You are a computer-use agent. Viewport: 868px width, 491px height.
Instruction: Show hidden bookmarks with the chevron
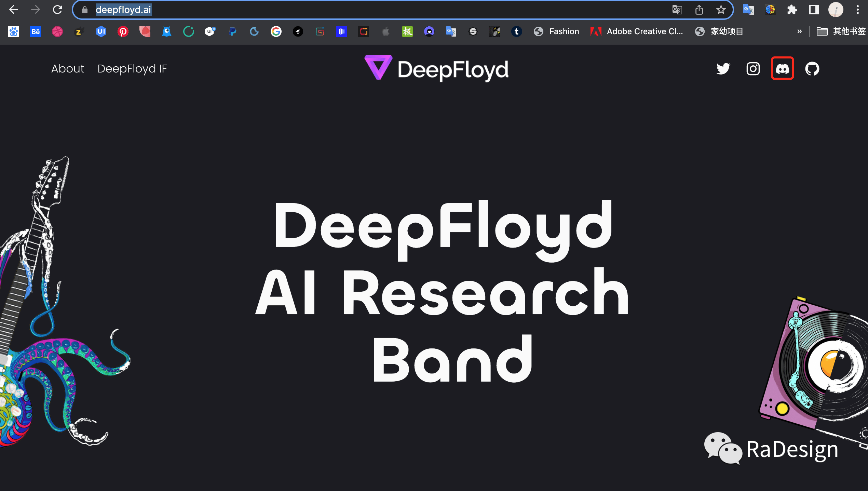pyautogui.click(x=799, y=31)
